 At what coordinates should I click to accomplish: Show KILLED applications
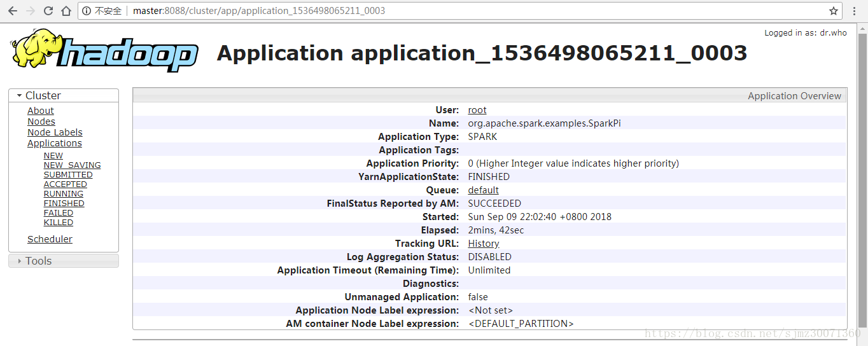pos(59,223)
